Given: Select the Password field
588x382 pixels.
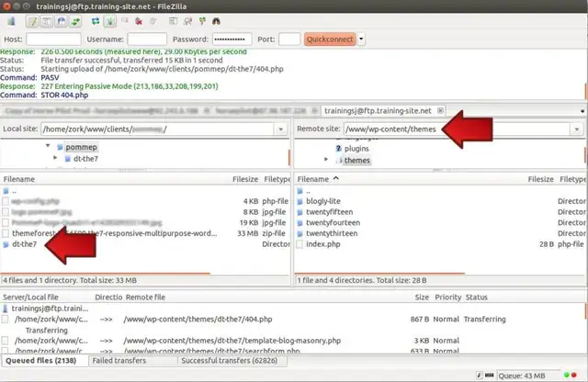Looking at the screenshot, I should (232, 39).
